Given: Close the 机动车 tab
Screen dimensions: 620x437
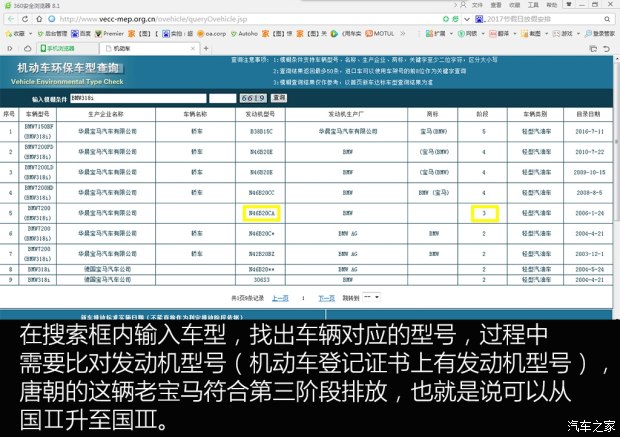Looking at the screenshot, I should [x=193, y=49].
